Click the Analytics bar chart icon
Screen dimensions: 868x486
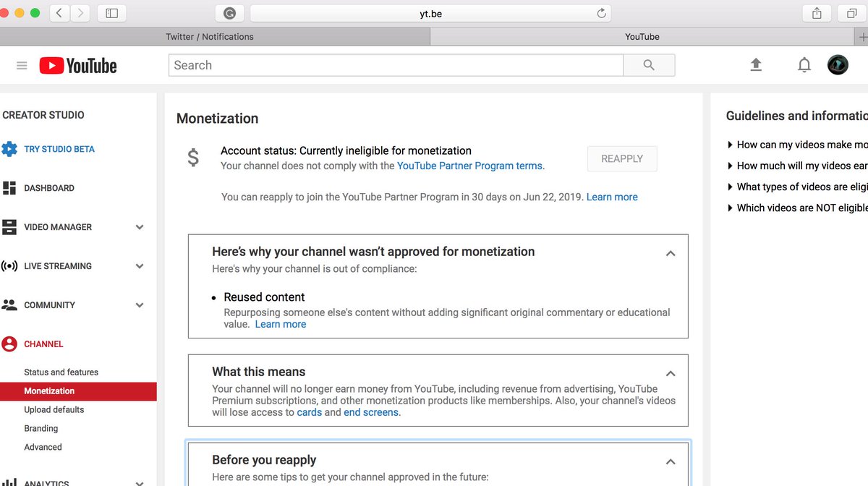(9, 482)
